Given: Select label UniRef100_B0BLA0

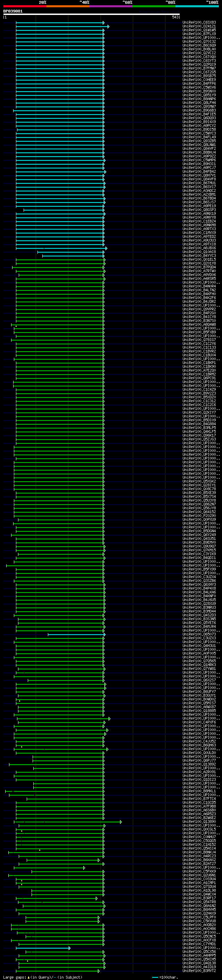Looking at the screenshot, I should click(199, 49).
